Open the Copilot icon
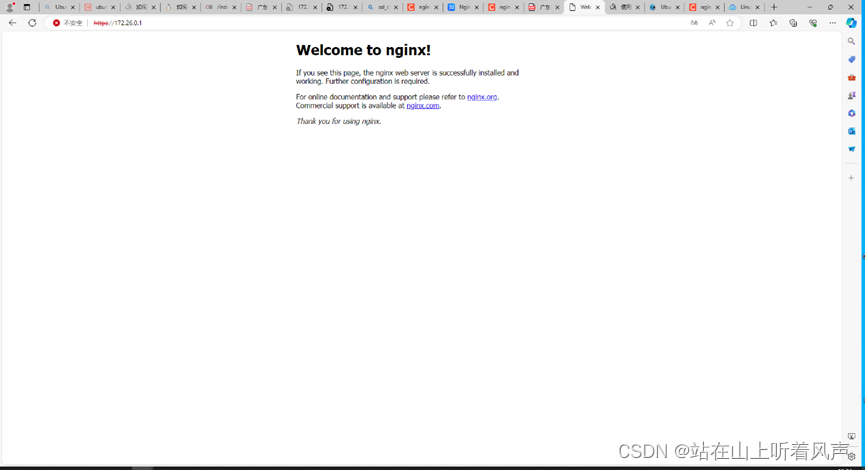This screenshot has height=470, width=865. 852,23
